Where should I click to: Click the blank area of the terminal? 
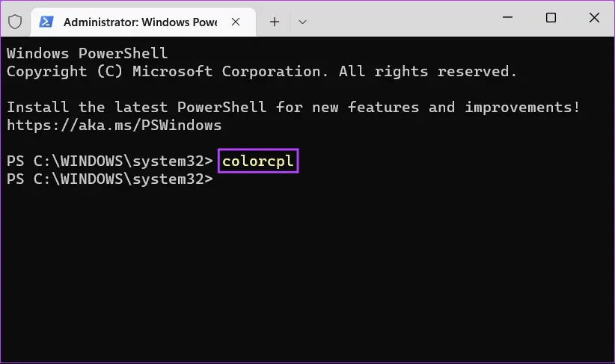[307, 277]
